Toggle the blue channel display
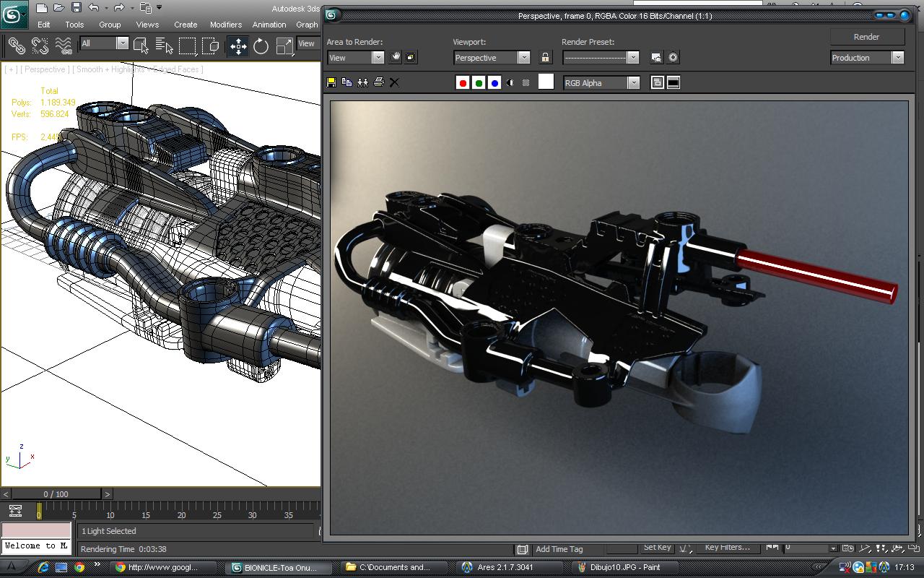This screenshot has width=924, height=578. tap(494, 83)
